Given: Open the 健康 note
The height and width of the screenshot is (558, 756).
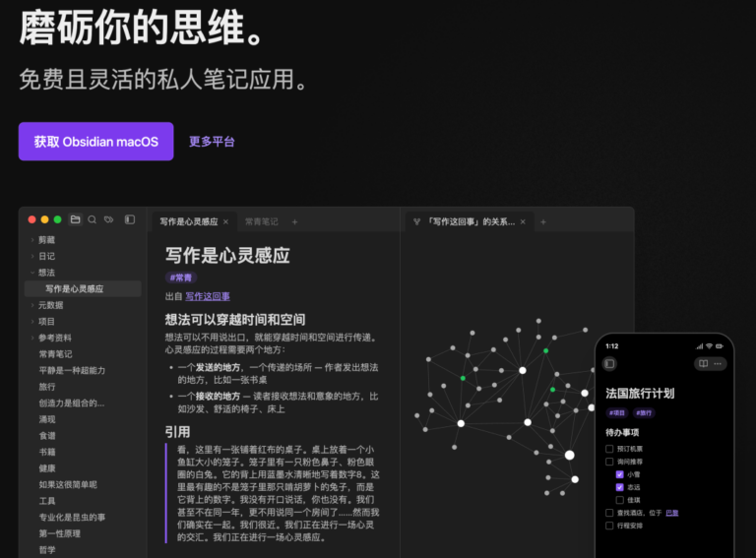Looking at the screenshot, I should pos(47,468).
